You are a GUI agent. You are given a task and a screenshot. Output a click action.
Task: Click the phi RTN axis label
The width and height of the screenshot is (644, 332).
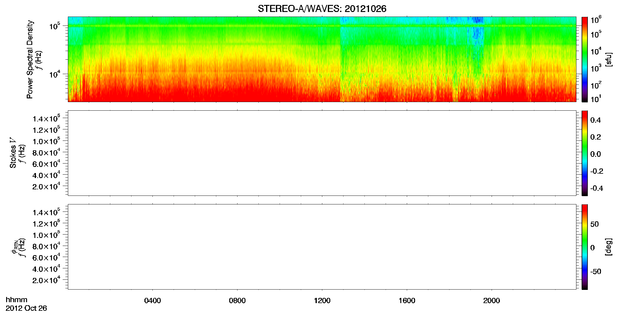15,247
